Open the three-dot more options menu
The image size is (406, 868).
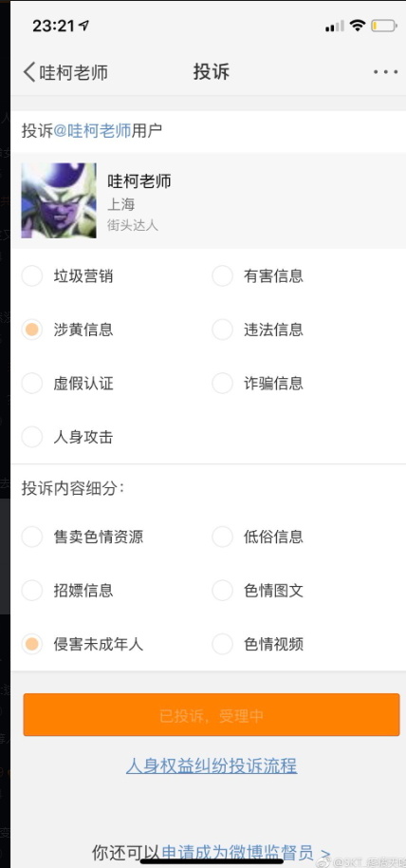click(385, 72)
